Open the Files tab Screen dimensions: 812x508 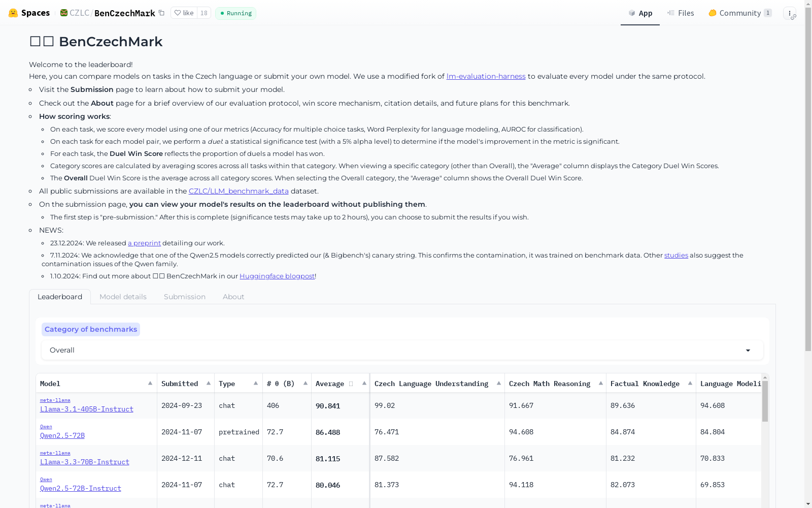pyautogui.click(x=681, y=13)
